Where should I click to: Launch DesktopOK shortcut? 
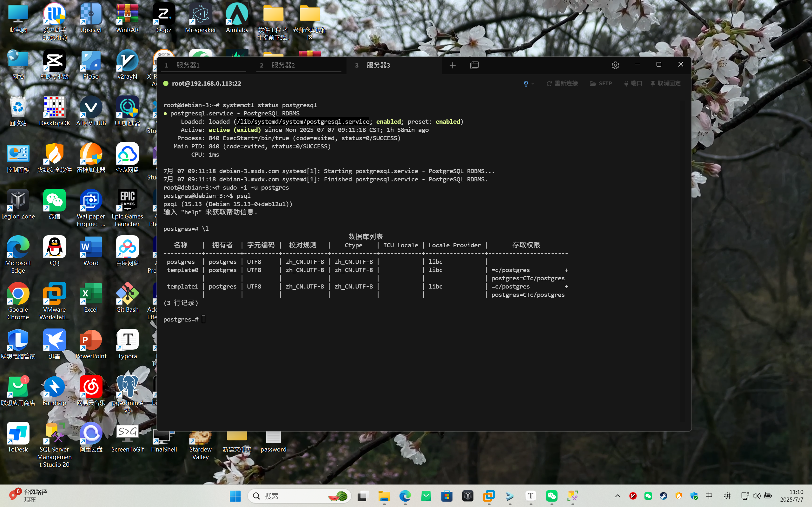[x=54, y=112]
